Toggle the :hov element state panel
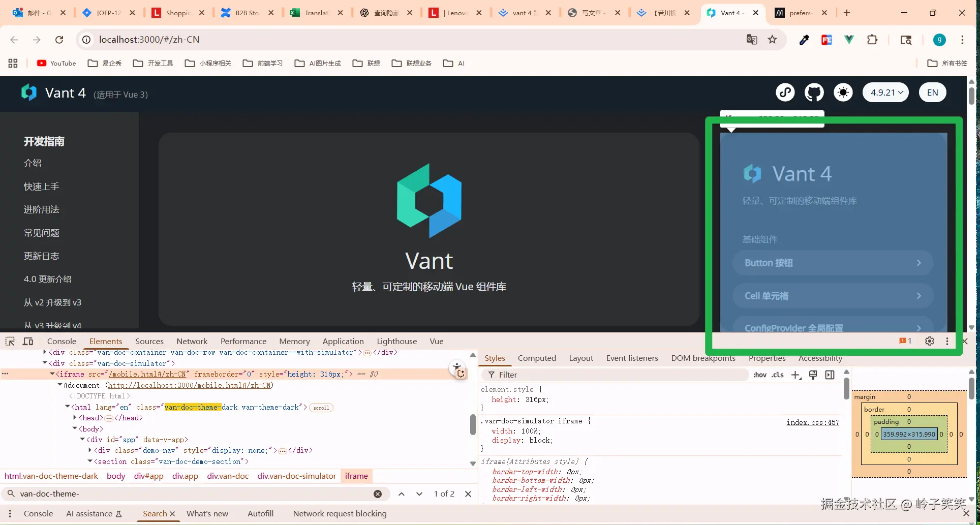Image resolution: width=980 pixels, height=525 pixels. point(760,375)
